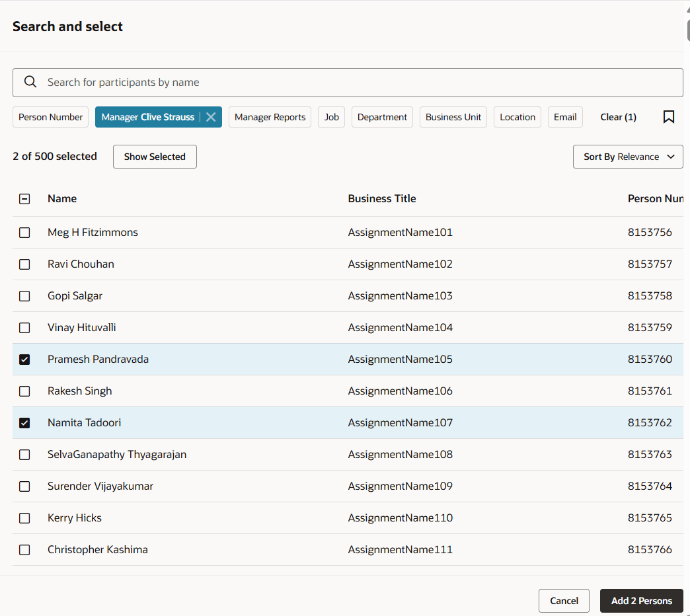Click the Person Number column header
This screenshot has height=616, width=690.
pyautogui.click(x=655, y=198)
